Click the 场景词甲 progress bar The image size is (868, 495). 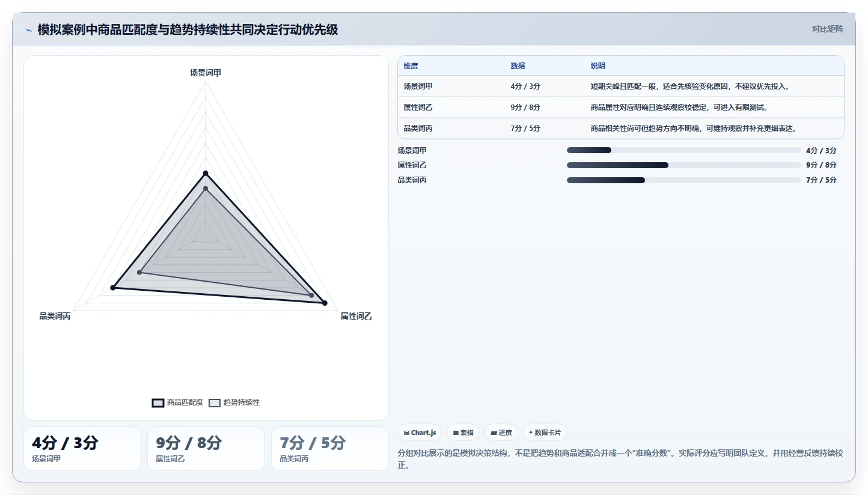coord(683,150)
